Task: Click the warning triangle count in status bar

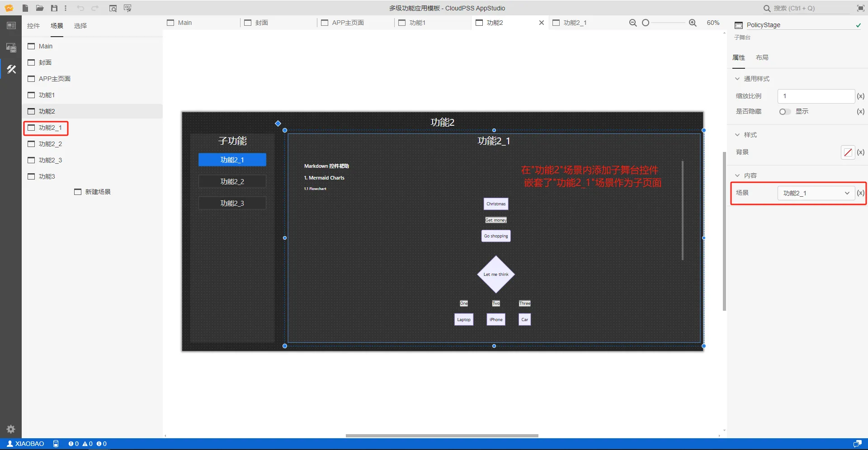Action: point(88,444)
